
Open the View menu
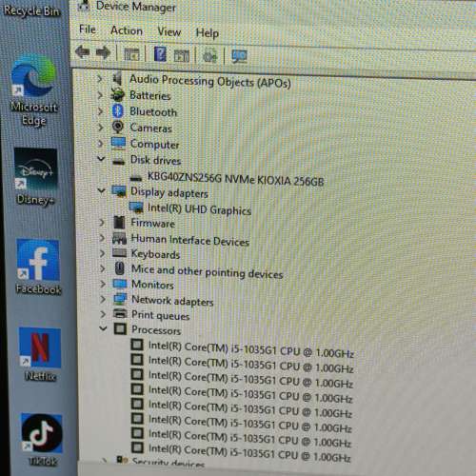click(169, 31)
